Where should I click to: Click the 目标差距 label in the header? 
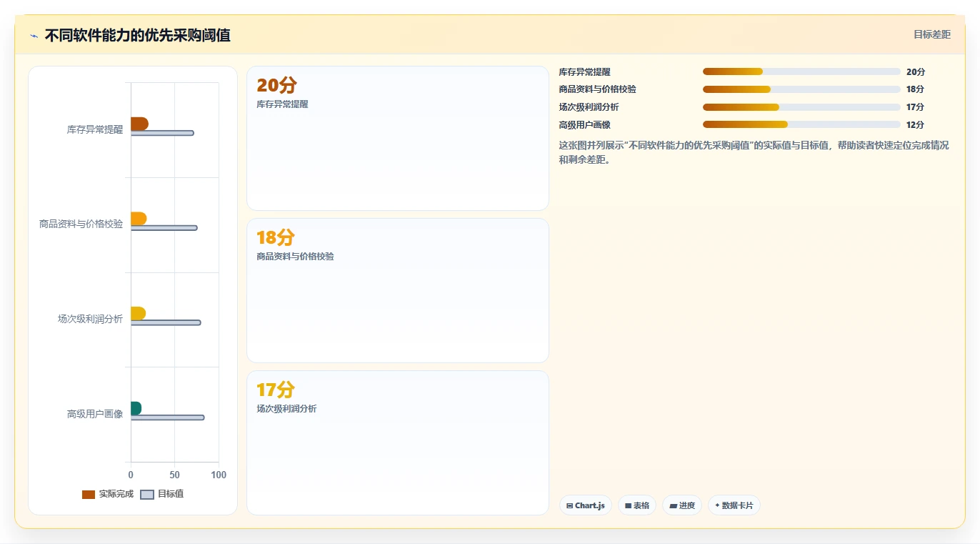click(932, 34)
